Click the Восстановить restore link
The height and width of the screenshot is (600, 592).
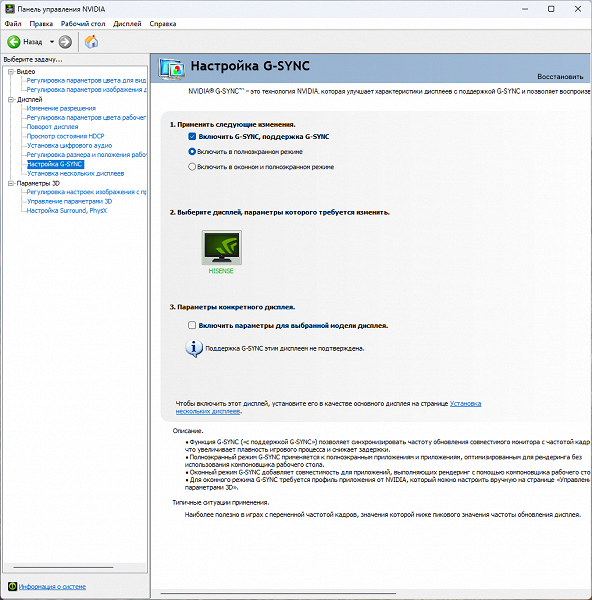[x=560, y=77]
